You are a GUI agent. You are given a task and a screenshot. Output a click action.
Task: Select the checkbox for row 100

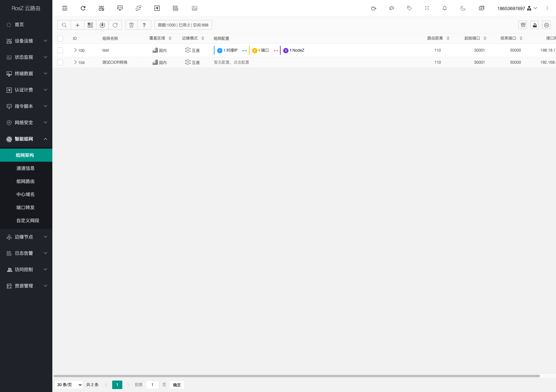(x=60, y=50)
